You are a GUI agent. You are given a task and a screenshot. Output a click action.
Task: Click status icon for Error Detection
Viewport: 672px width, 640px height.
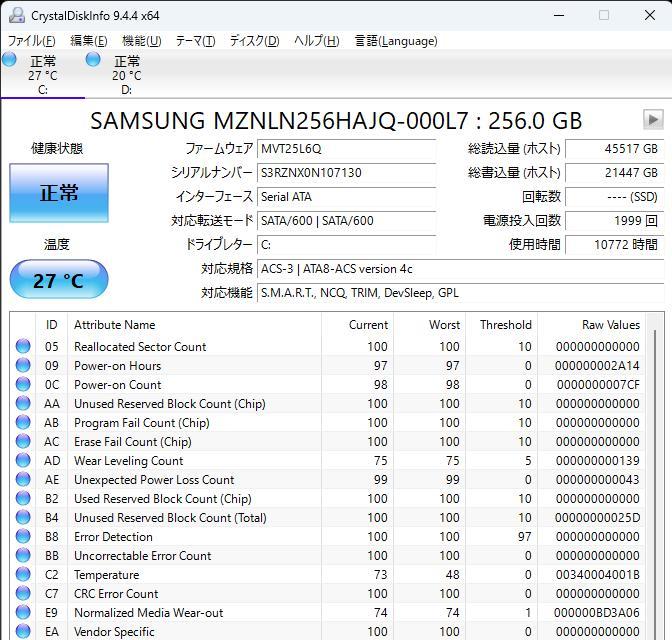click(23, 536)
